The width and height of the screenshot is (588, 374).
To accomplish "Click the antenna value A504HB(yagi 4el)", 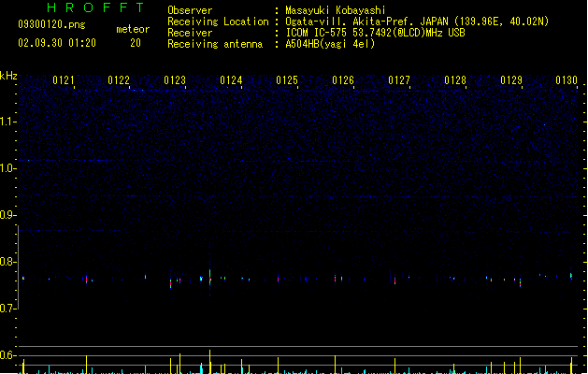I will click(330, 44).
